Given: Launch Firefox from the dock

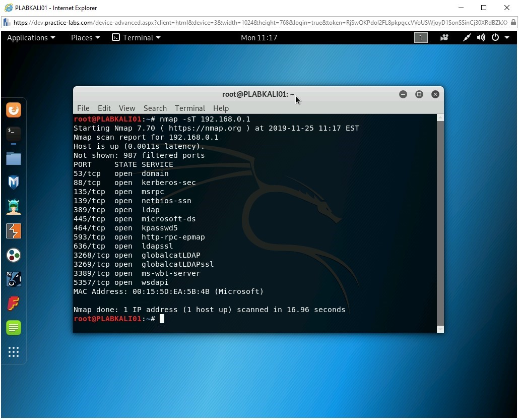Looking at the screenshot, I should [x=14, y=109].
